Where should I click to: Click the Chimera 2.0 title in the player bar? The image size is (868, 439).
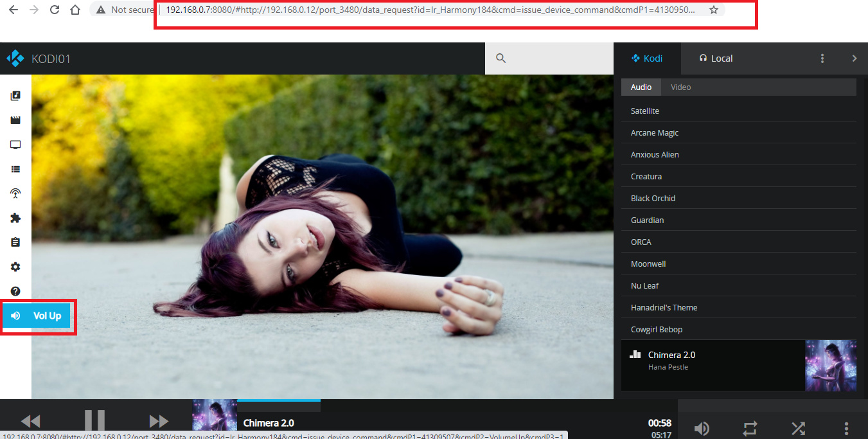269,423
